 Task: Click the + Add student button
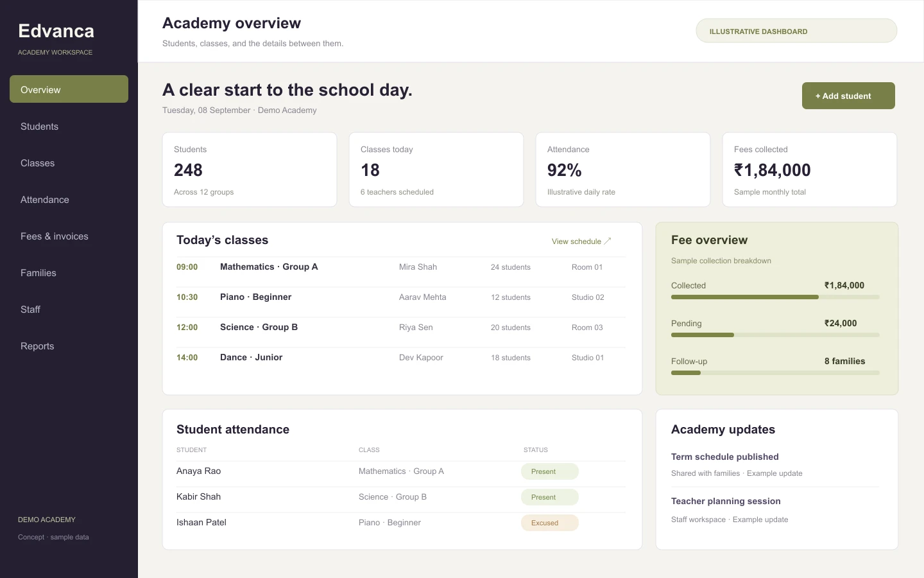pos(848,96)
